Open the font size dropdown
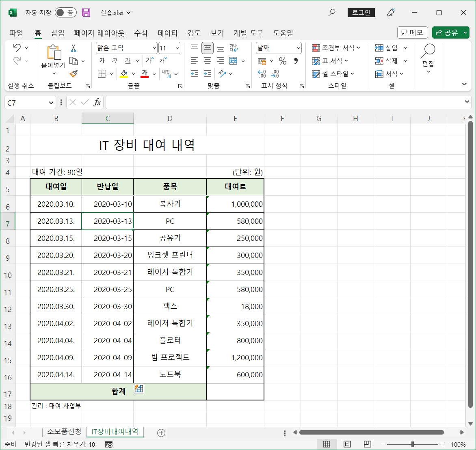This screenshot has width=476, height=450. click(x=177, y=48)
